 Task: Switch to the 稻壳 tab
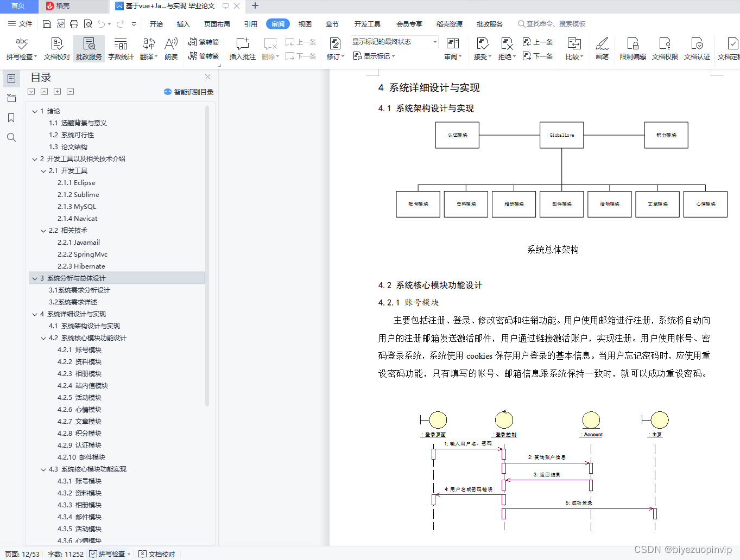pos(74,6)
